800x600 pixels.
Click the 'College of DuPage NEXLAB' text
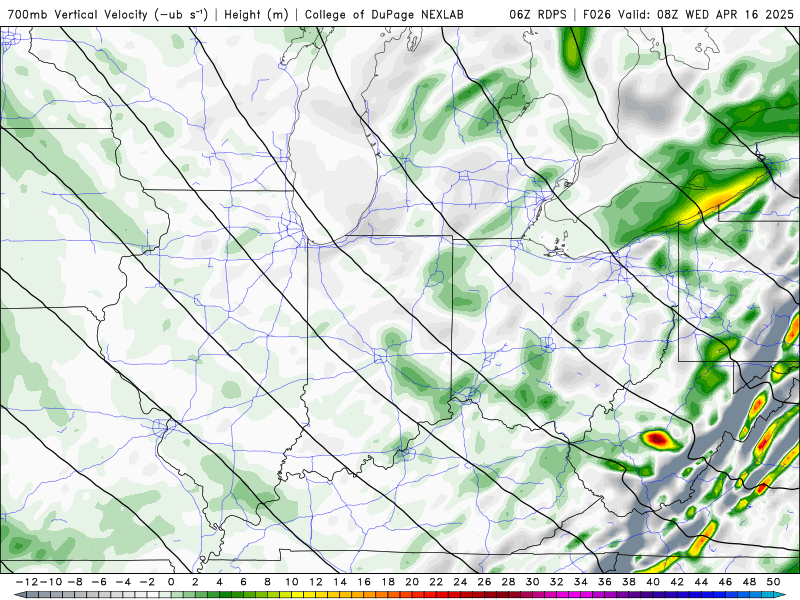[384, 14]
